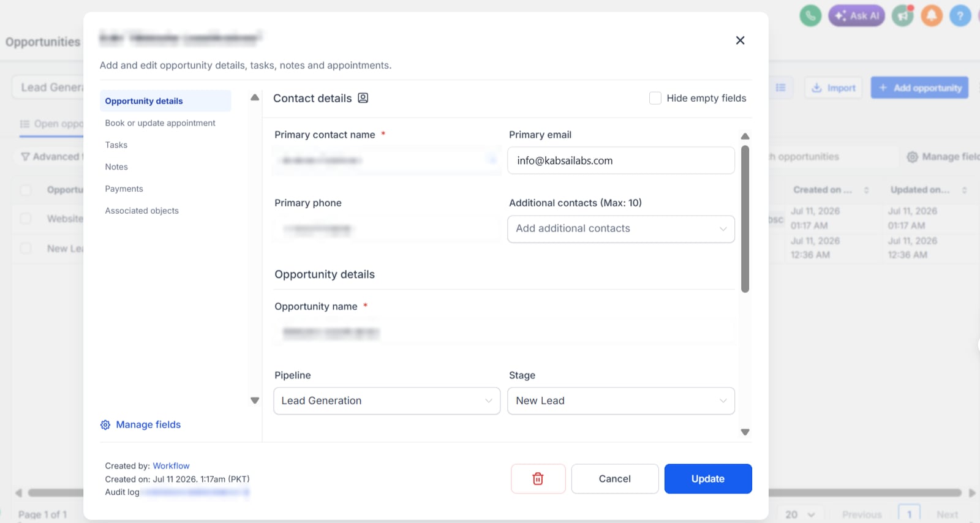
Task: Click the green phone dialer icon
Action: pos(810,15)
